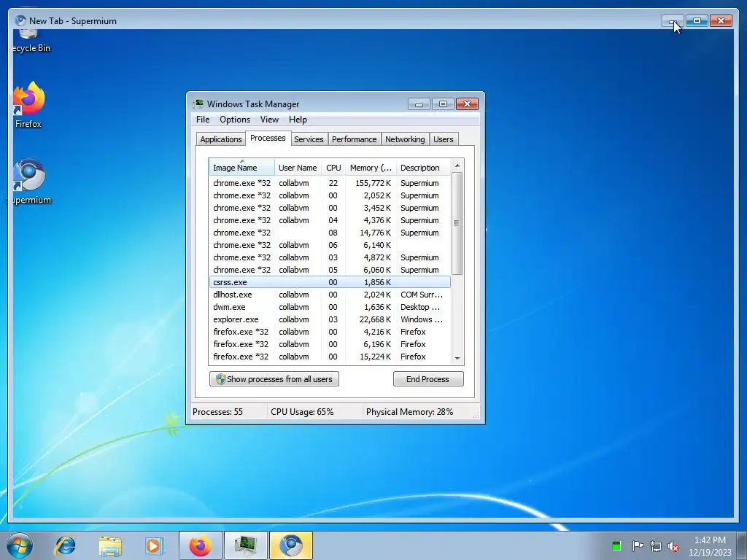Open the Options menu in Task Manager

[235, 120]
